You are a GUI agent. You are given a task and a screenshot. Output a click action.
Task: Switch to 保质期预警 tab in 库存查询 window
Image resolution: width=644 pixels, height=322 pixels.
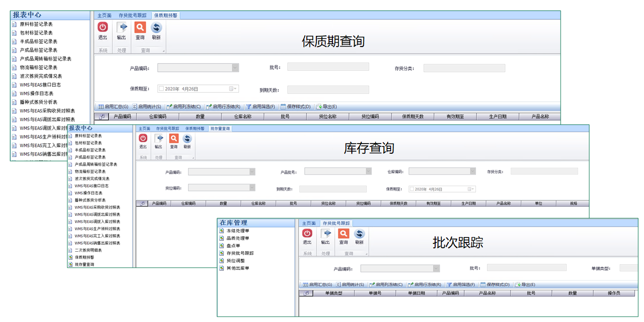point(195,129)
